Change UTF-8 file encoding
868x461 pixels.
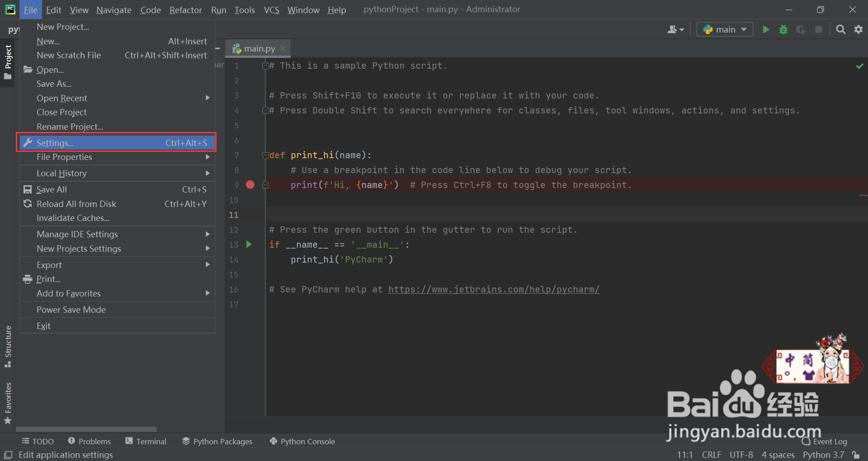point(741,455)
